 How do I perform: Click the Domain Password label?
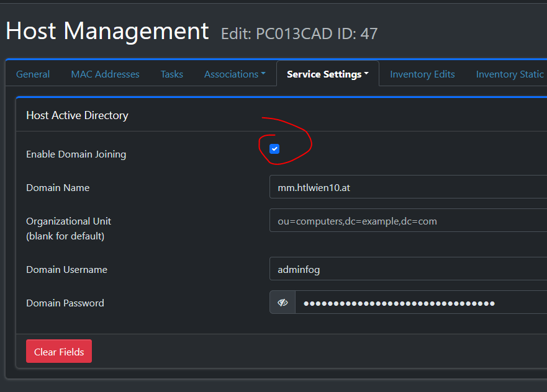pyautogui.click(x=65, y=303)
